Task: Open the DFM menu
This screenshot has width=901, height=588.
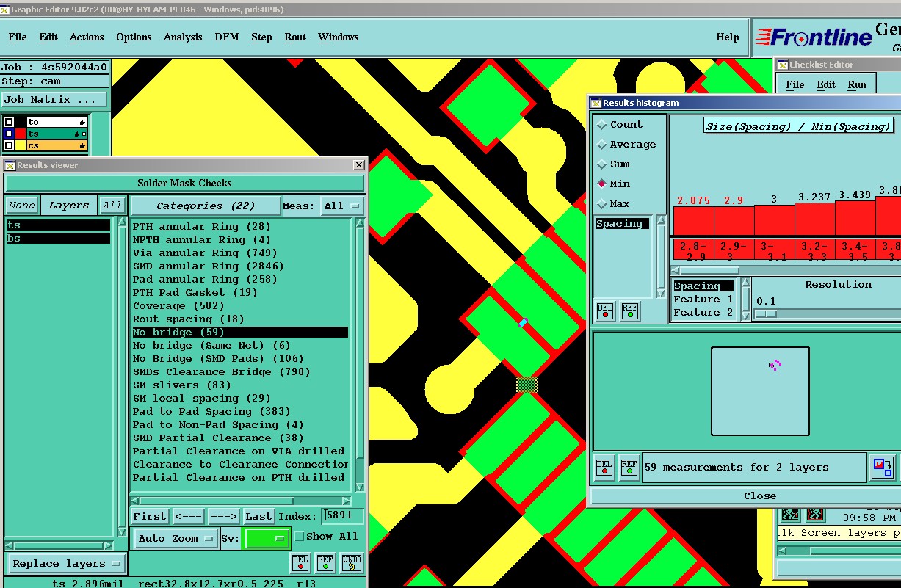Action: tap(226, 37)
